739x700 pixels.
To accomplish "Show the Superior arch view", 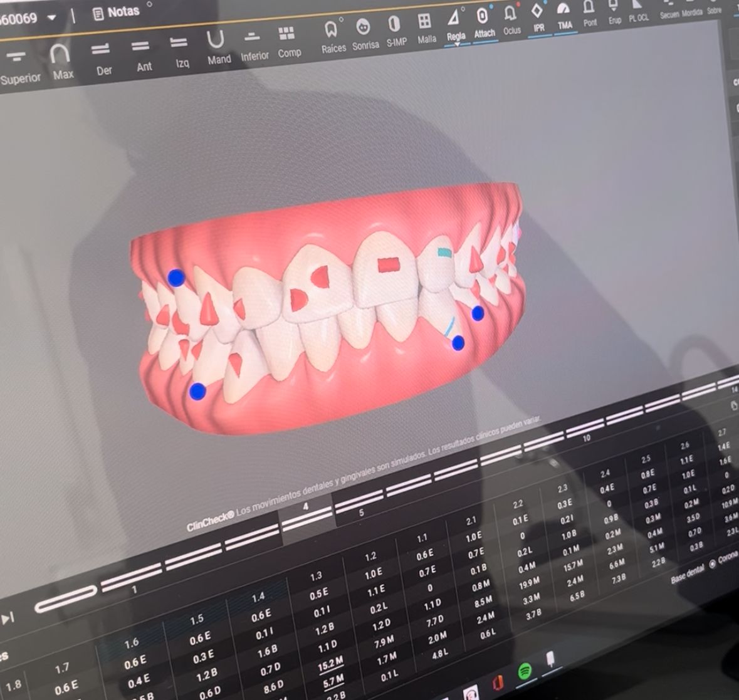I will click(x=18, y=65).
